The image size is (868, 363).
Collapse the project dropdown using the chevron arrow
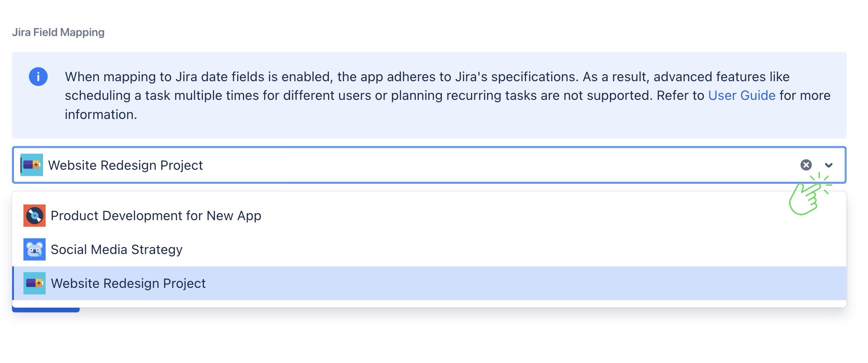[828, 165]
